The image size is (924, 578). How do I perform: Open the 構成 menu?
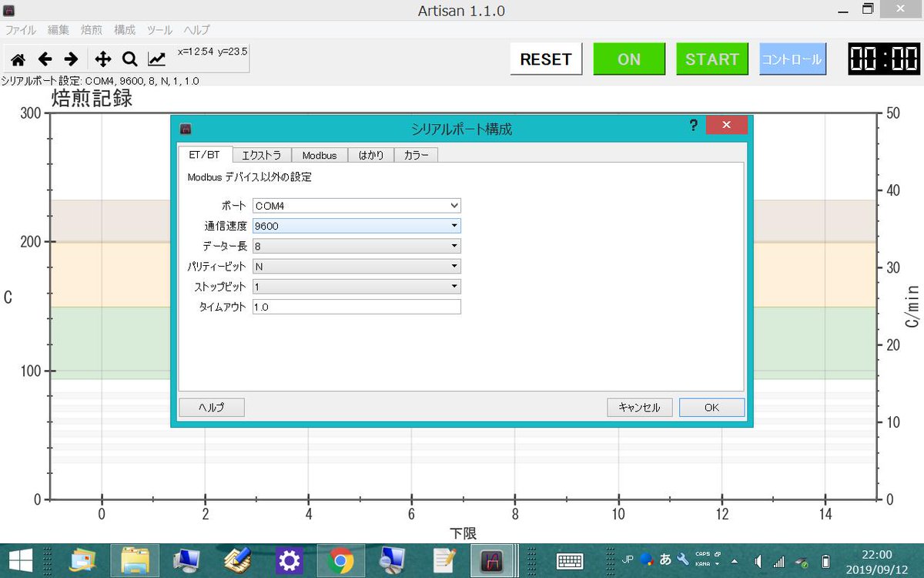pos(125,30)
